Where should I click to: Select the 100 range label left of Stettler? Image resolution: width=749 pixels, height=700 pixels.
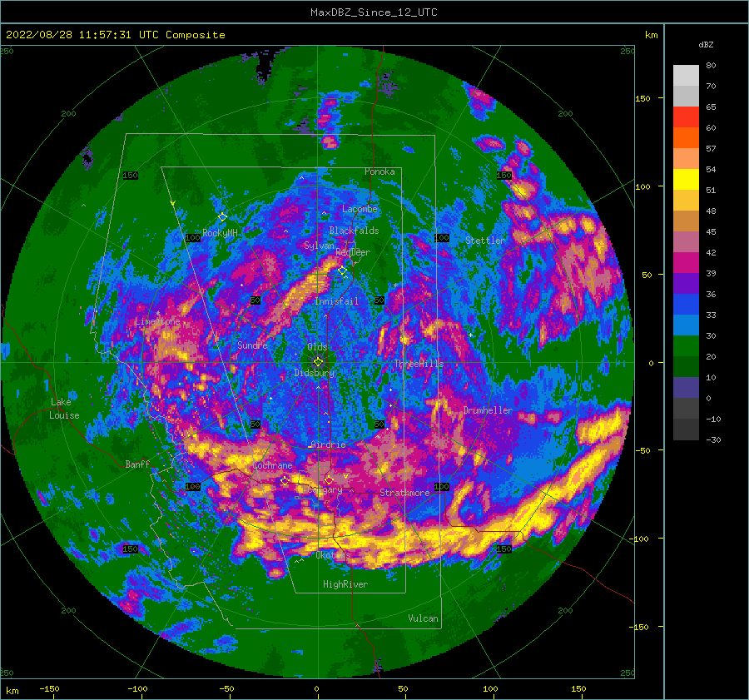[x=441, y=237]
